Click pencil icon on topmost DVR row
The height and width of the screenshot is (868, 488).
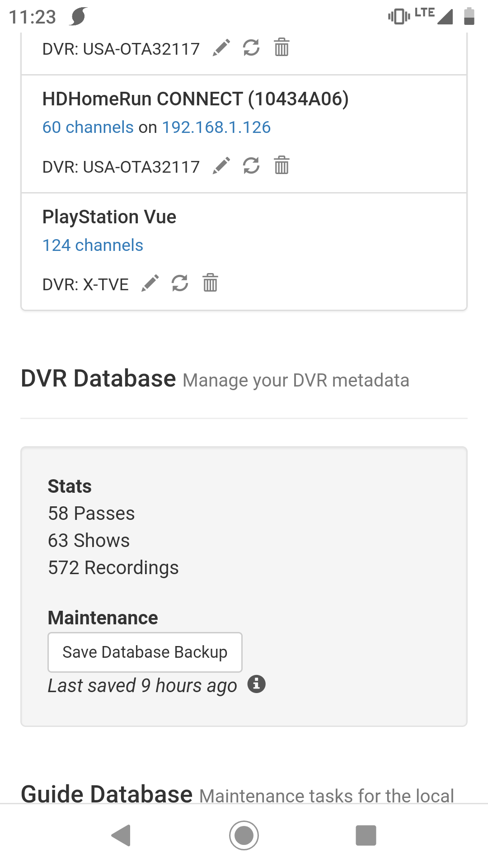tap(221, 47)
